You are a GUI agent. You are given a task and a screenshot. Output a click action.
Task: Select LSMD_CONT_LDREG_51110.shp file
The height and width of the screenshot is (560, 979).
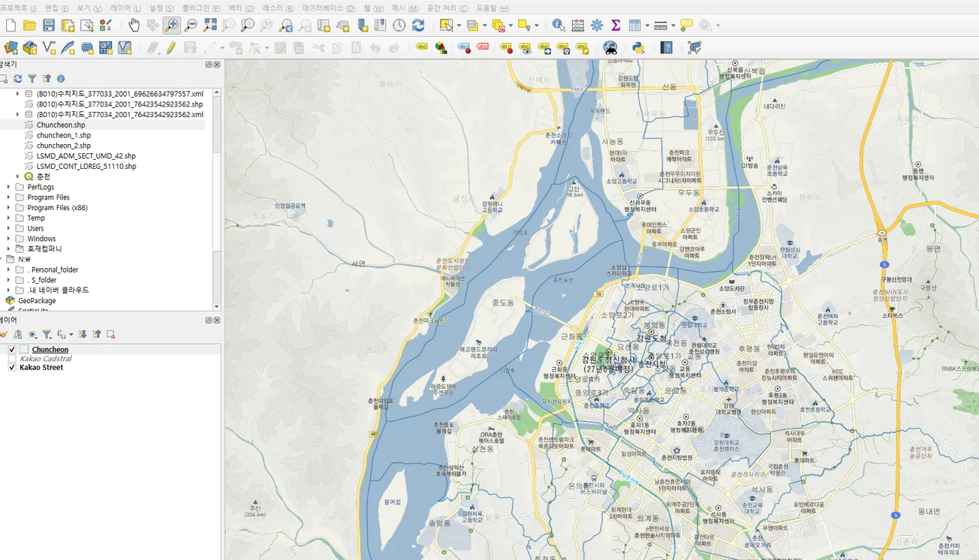86,166
